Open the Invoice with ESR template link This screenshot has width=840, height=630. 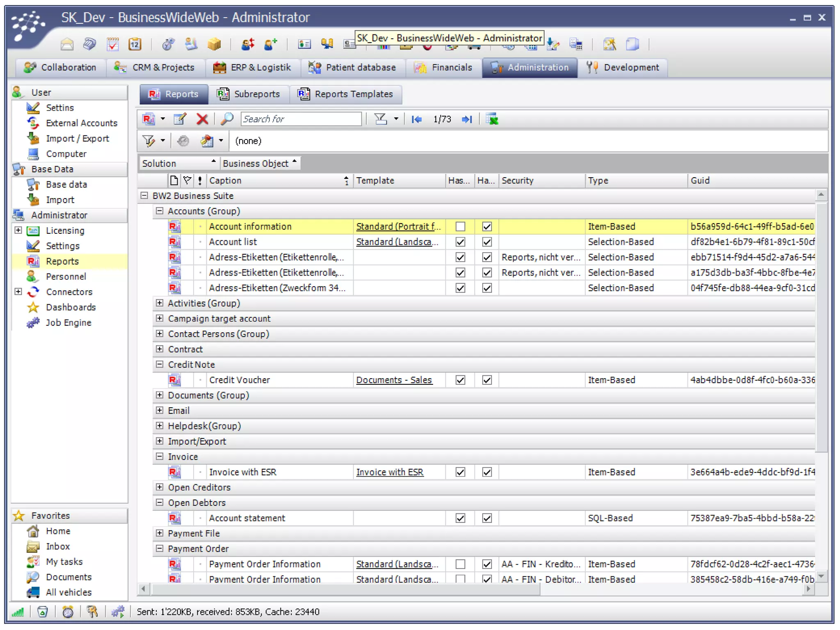click(x=390, y=472)
